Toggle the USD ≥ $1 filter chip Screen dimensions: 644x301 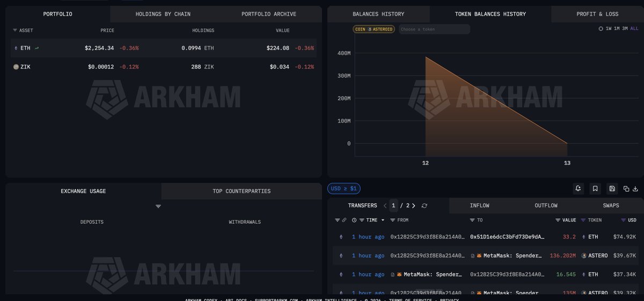tap(344, 188)
